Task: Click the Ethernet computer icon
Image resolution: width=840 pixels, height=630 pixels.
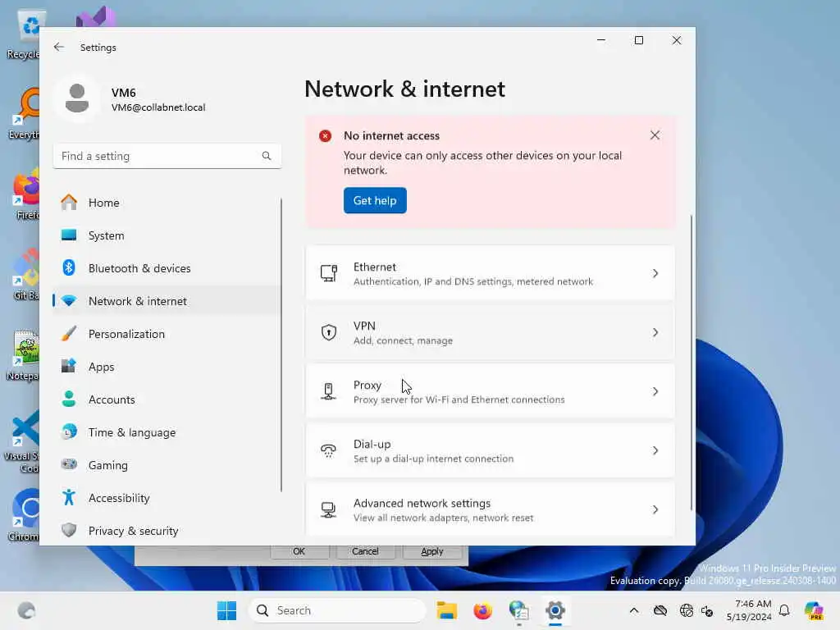Action: click(329, 273)
